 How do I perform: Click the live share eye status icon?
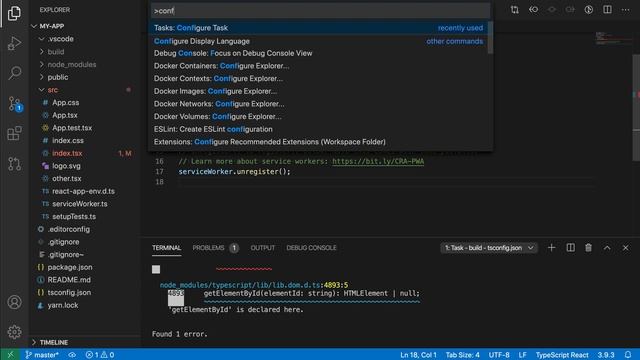[x=72, y=355]
